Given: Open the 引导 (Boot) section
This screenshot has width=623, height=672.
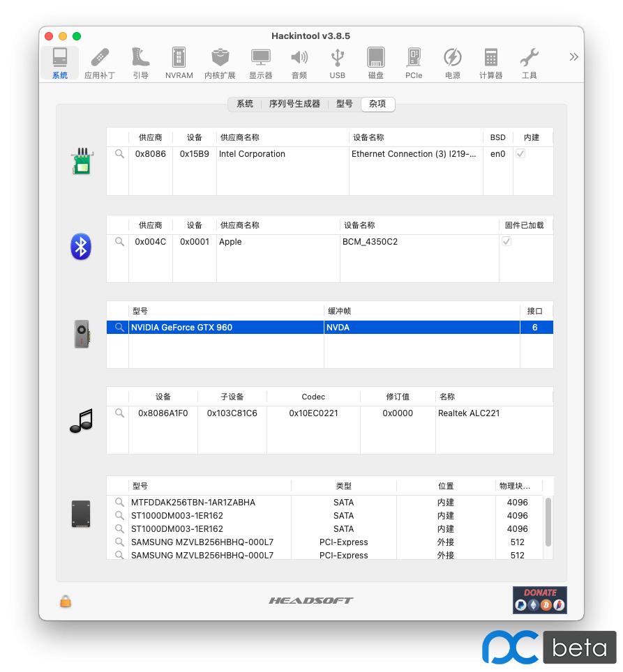Looking at the screenshot, I should 140,63.
